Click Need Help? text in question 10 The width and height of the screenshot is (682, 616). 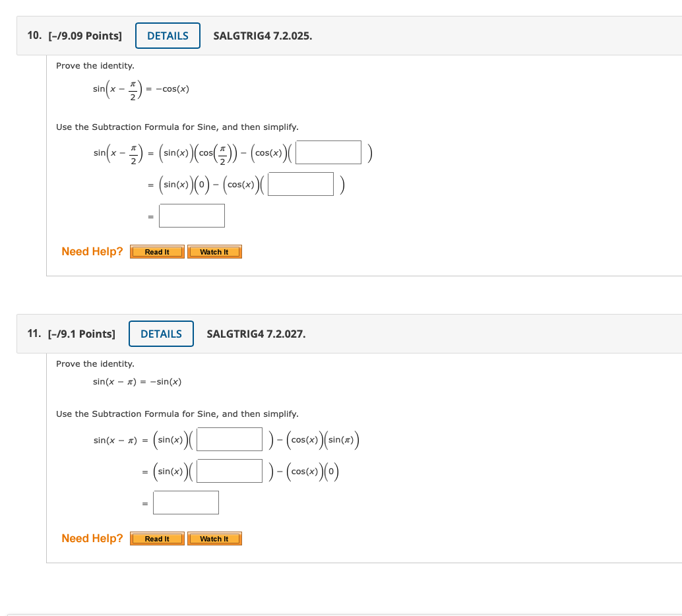(x=92, y=251)
